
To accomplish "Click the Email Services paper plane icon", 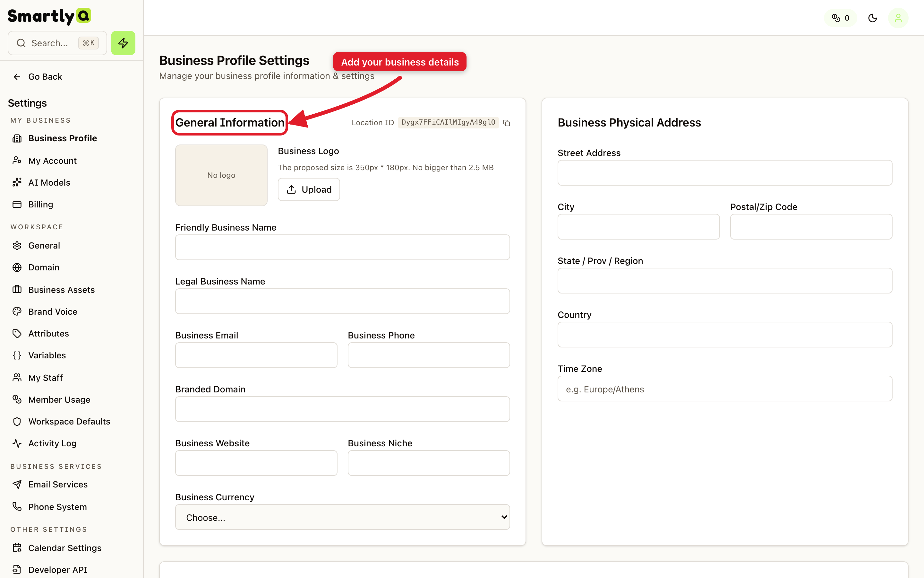I will [x=17, y=484].
